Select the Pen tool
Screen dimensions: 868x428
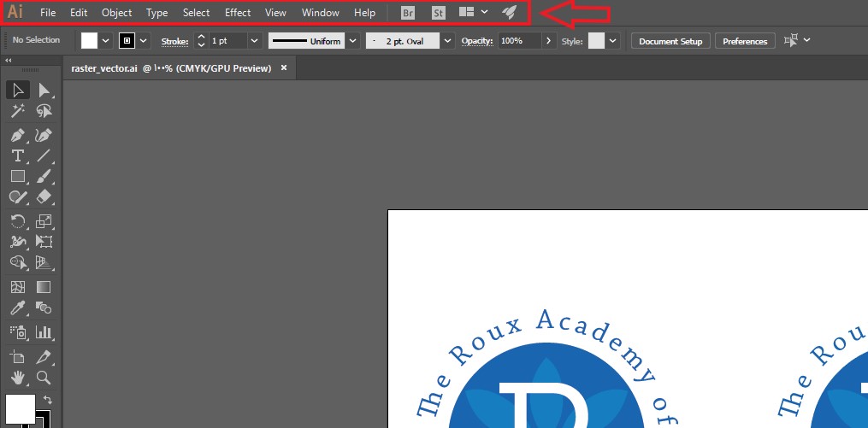click(x=18, y=135)
